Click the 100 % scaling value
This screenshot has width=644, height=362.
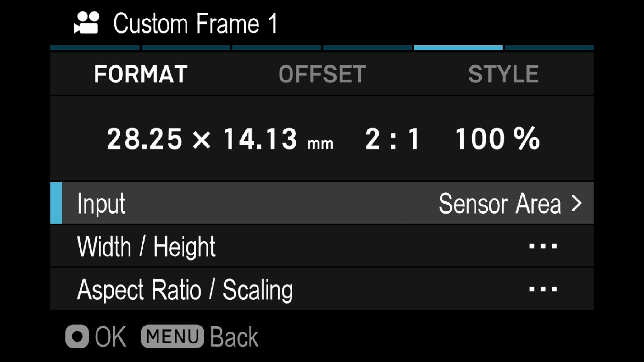(x=497, y=138)
